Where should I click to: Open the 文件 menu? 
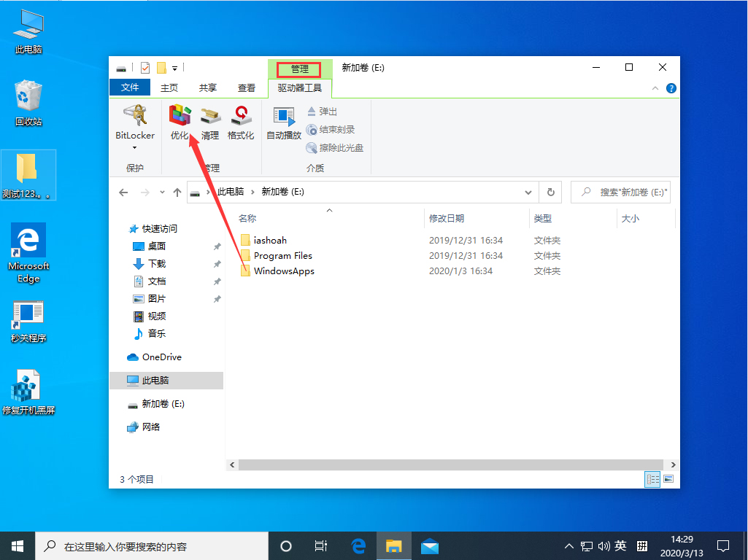click(130, 86)
